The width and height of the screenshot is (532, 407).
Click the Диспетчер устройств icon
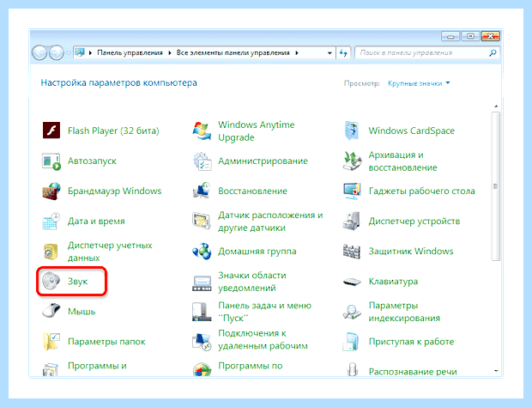click(x=352, y=221)
